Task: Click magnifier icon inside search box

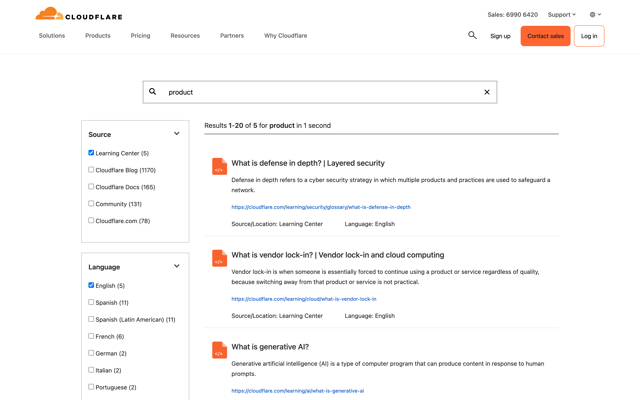Action: pos(152,91)
